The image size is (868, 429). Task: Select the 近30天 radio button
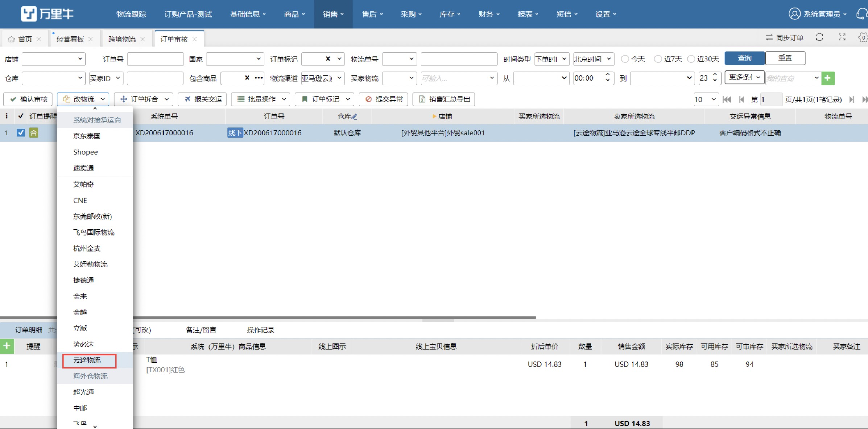(x=691, y=59)
